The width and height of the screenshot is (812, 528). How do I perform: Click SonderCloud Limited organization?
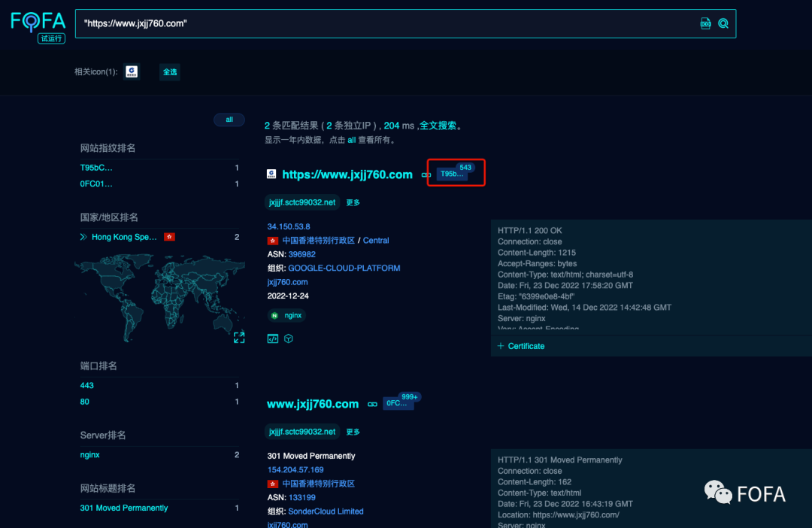pyautogui.click(x=326, y=511)
